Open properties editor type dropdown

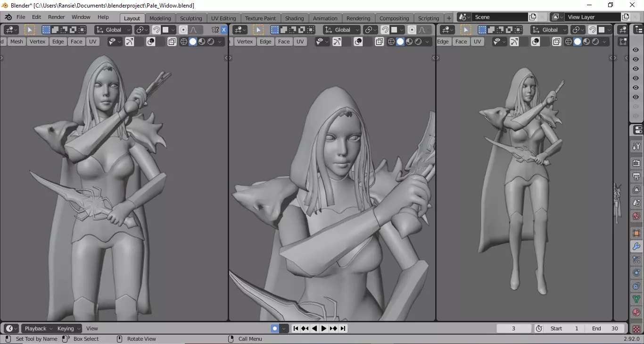[637, 130]
